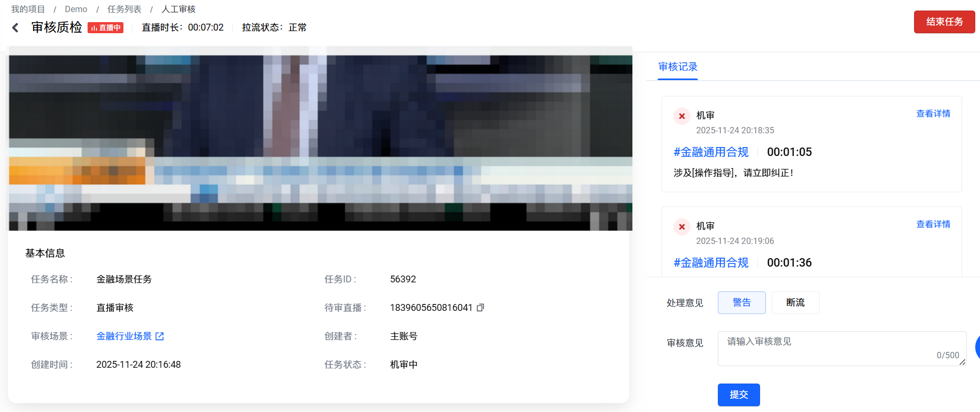Open 查看详情 for the 20:18:35 record
Image resolution: width=980 pixels, height=412 pixels.
click(x=933, y=114)
